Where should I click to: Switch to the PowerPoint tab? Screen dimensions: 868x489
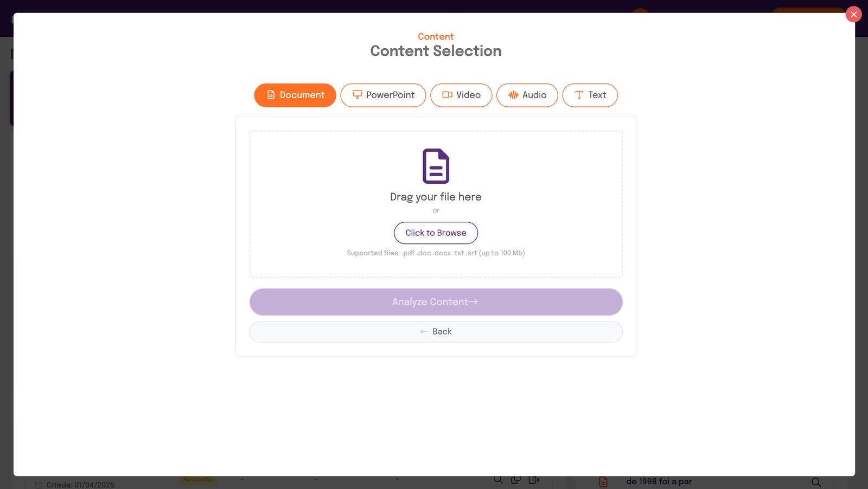pyautogui.click(x=383, y=95)
